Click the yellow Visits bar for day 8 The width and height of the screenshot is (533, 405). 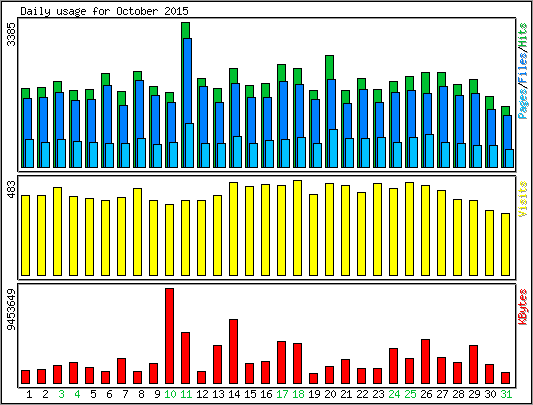coord(137,232)
